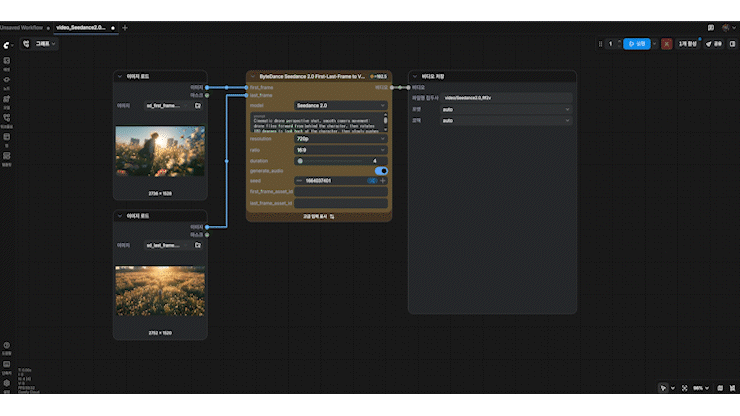The width and height of the screenshot is (740, 416).
Task: Click the first frame thumbnail
Action: pos(160,151)
